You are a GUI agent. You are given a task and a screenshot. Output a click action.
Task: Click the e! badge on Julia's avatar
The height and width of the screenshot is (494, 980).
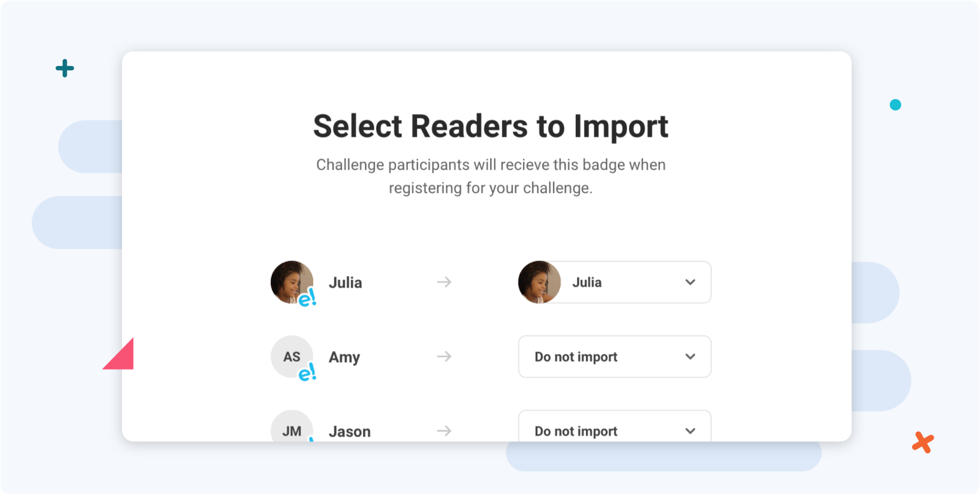coord(308,299)
